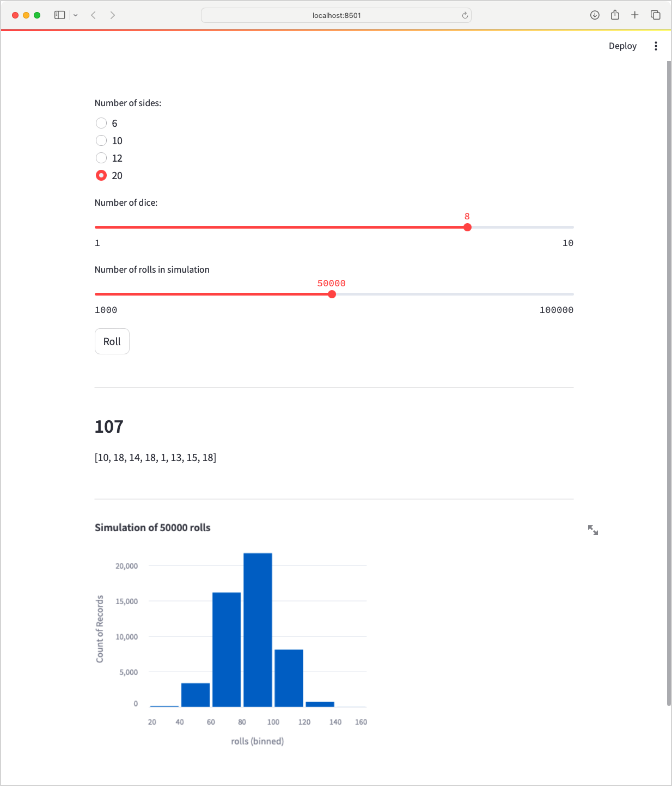Expand the histogram chart to fullscreen
The image size is (672, 786).
593,530
